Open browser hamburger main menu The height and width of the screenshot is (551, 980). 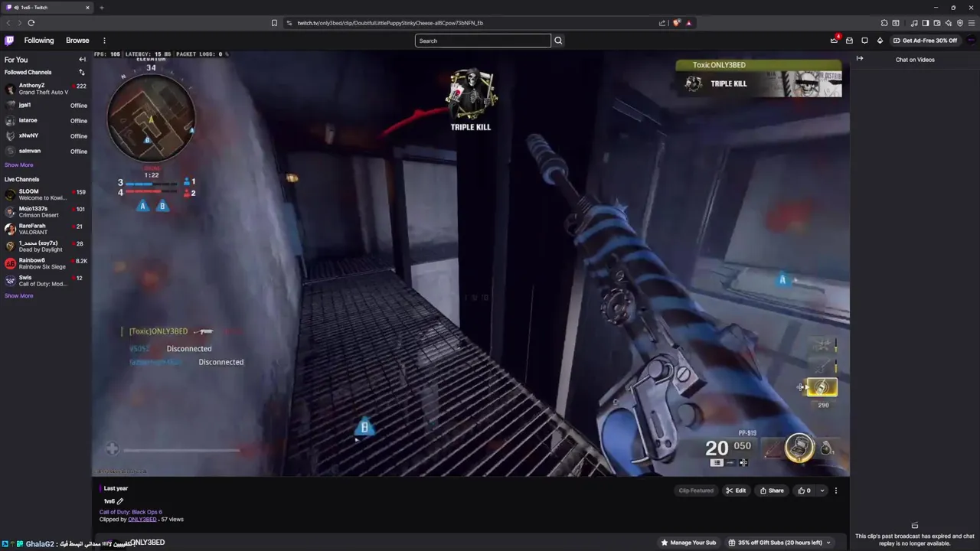971,23
